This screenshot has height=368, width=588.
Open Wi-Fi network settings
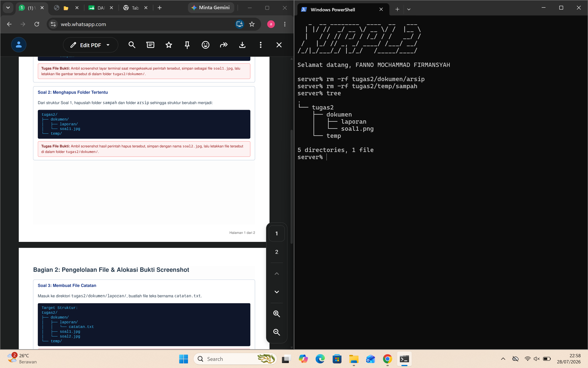[528, 359]
